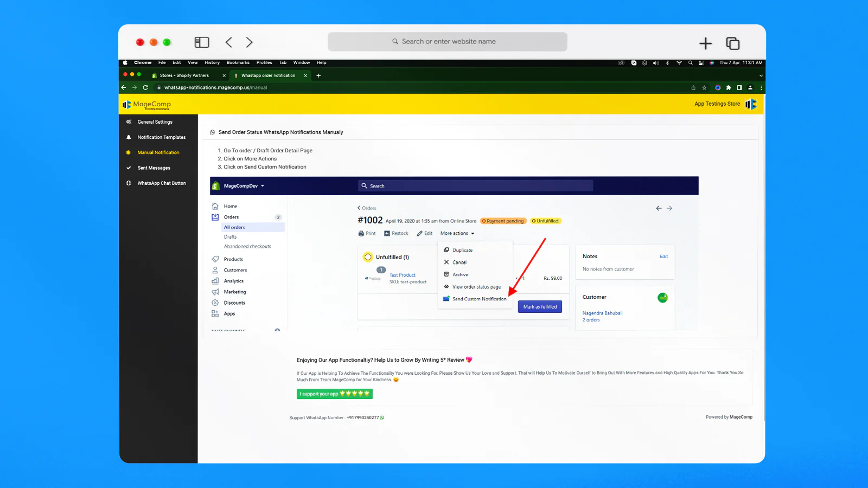Open the File menu
The width and height of the screenshot is (868, 488).
pos(162,63)
